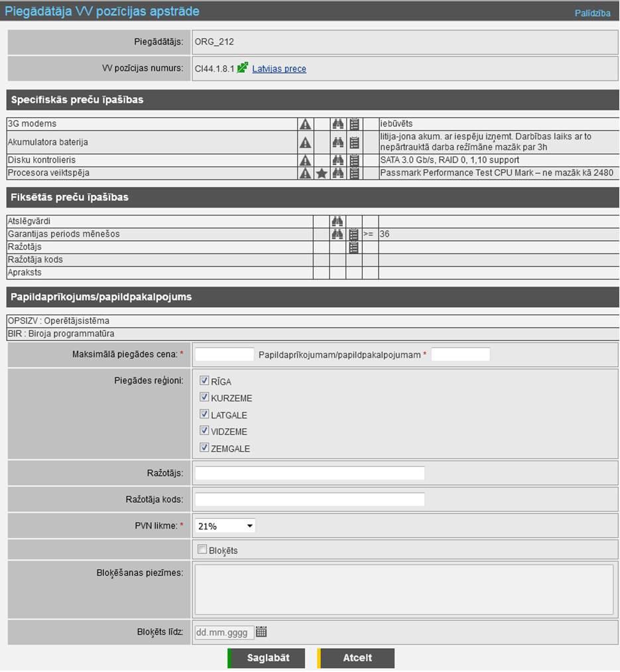Click the green icon beside CI44.1.8.1
620x672 pixels.
(243, 68)
